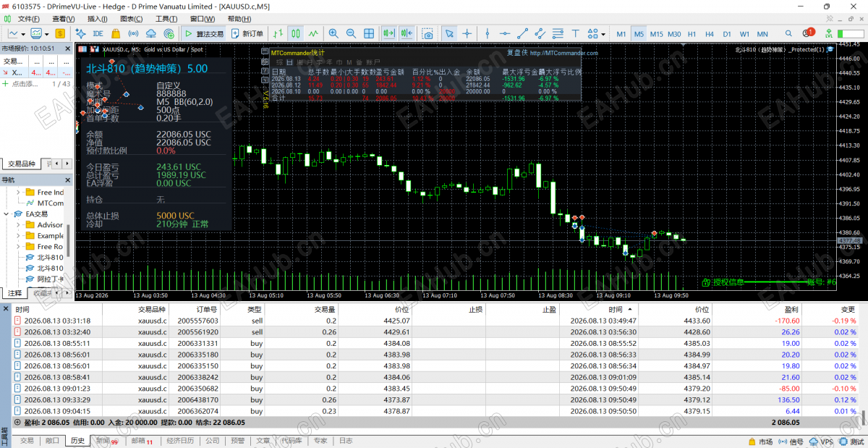Viewport: 868px width, 448px height.
Task: Expand the Free Ind folder in navigator
Action: [x=20, y=193]
